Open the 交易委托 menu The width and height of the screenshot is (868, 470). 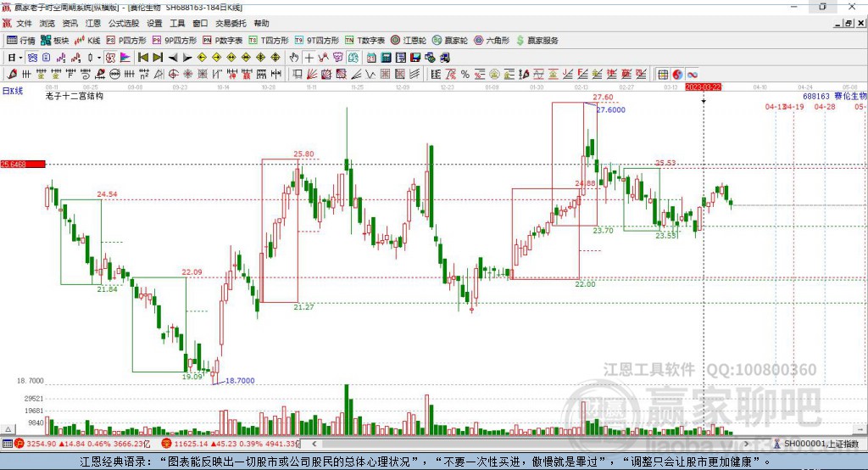[231, 23]
